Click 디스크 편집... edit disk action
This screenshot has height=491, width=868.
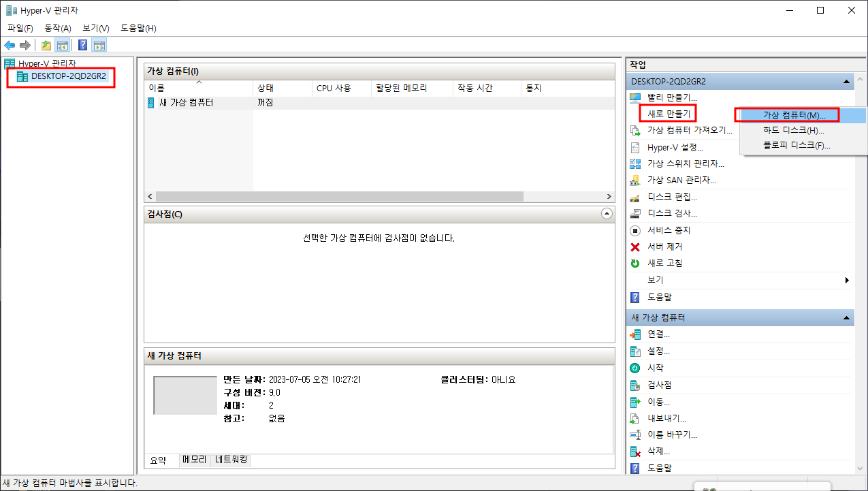pos(672,197)
